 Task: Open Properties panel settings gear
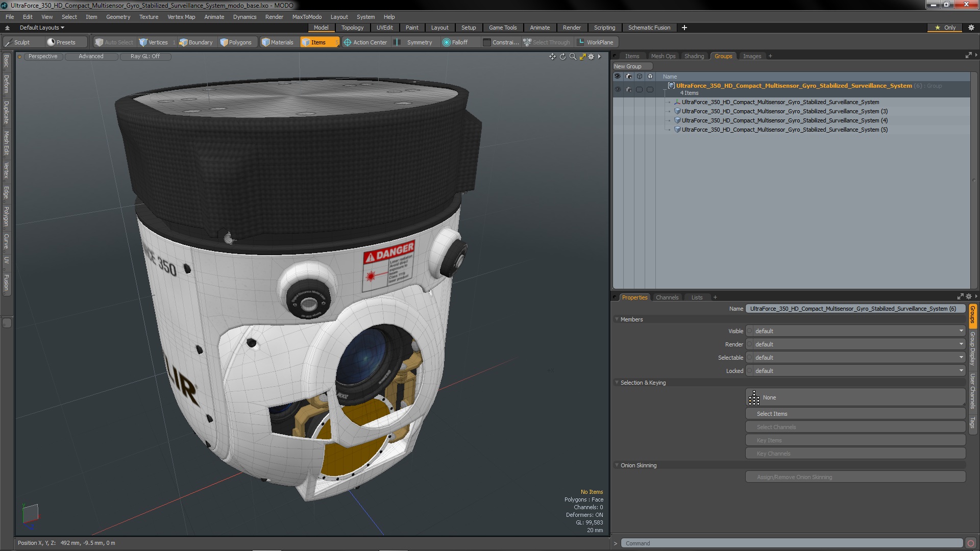click(x=969, y=297)
